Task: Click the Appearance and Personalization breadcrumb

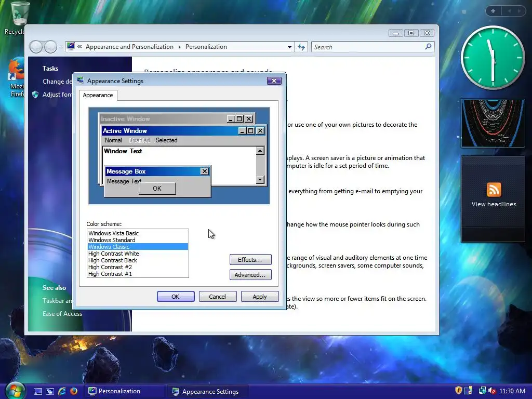Action: point(129,47)
